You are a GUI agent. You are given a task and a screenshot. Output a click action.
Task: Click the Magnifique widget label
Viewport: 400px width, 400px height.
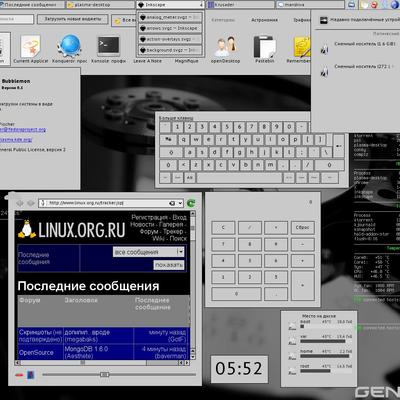[186, 61]
